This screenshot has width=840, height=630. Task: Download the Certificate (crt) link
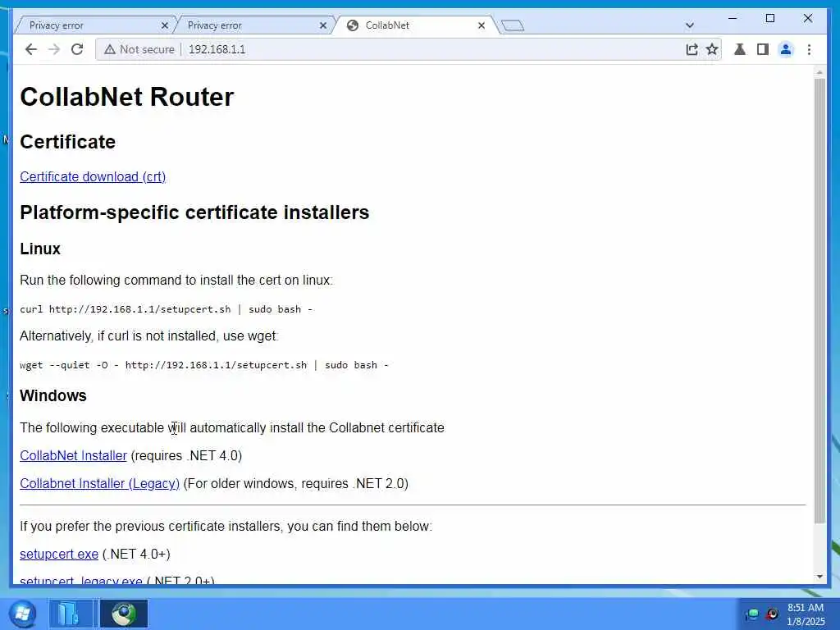point(93,177)
